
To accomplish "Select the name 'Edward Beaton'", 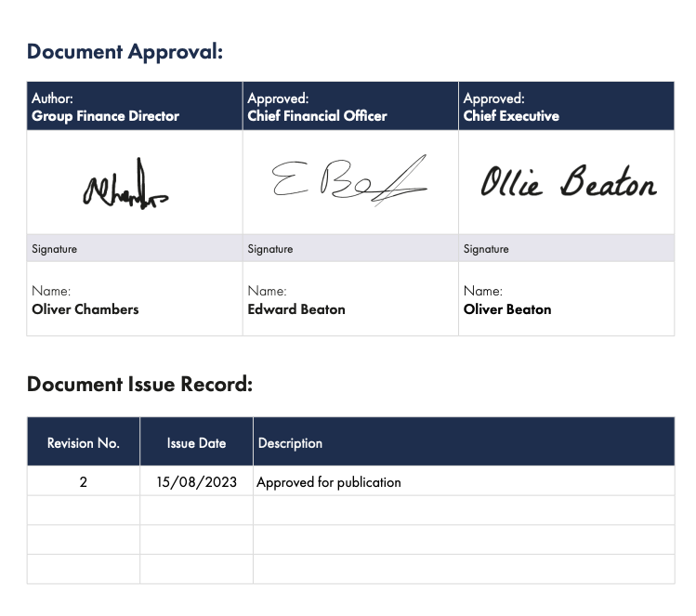I will (296, 309).
